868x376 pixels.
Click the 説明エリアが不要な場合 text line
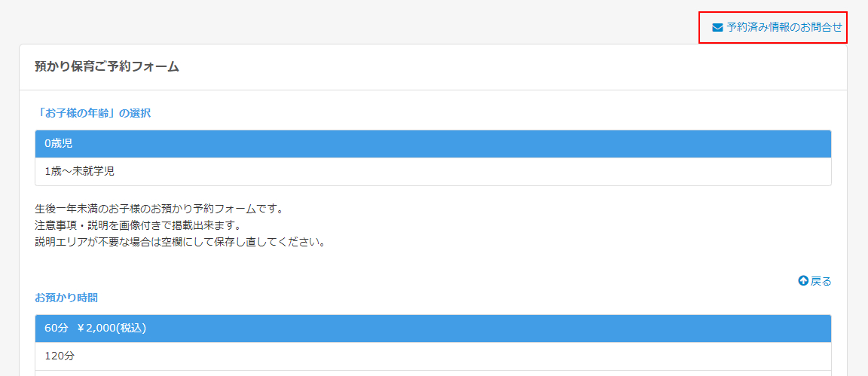[x=179, y=243]
